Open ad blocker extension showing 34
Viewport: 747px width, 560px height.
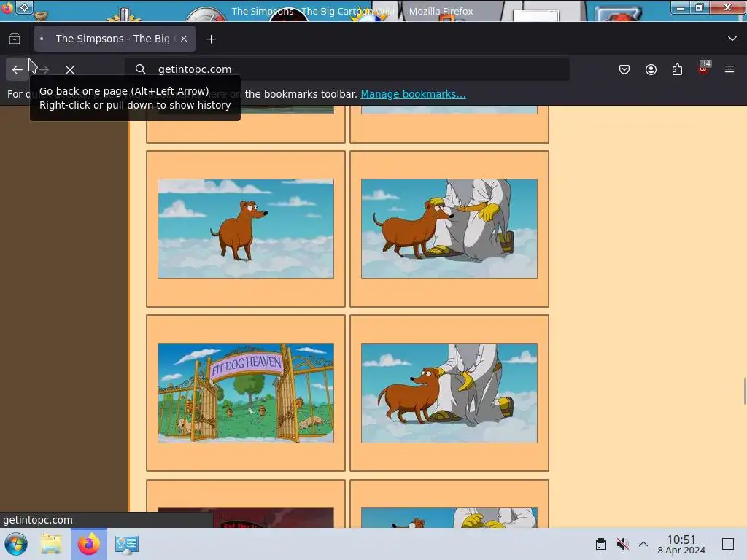coord(704,69)
